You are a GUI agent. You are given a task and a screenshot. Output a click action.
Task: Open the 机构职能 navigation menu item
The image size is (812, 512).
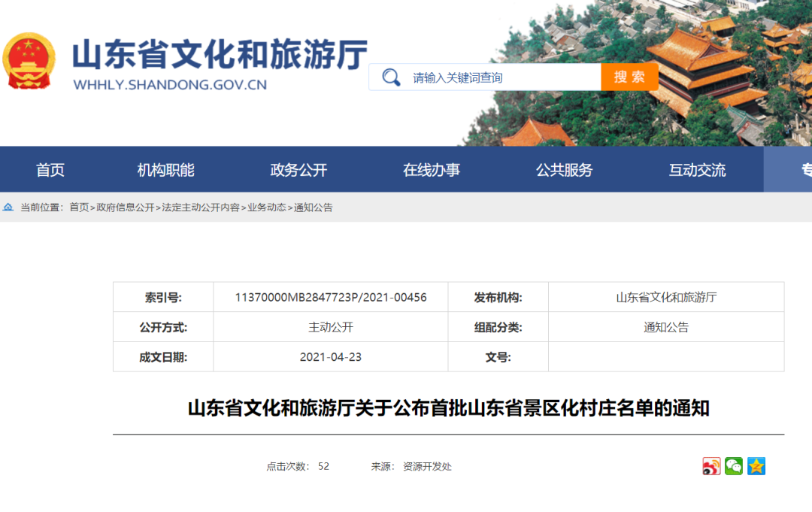165,170
